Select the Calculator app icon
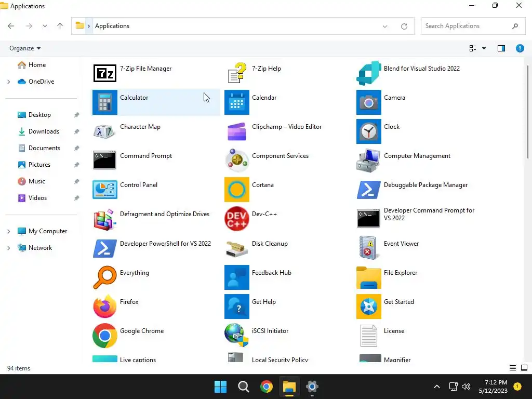Image resolution: width=532 pixels, height=399 pixels. tap(105, 102)
